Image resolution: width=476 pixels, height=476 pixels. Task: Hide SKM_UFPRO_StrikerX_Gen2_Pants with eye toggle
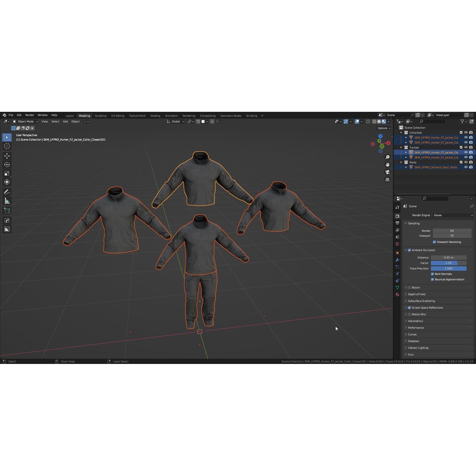point(466,167)
